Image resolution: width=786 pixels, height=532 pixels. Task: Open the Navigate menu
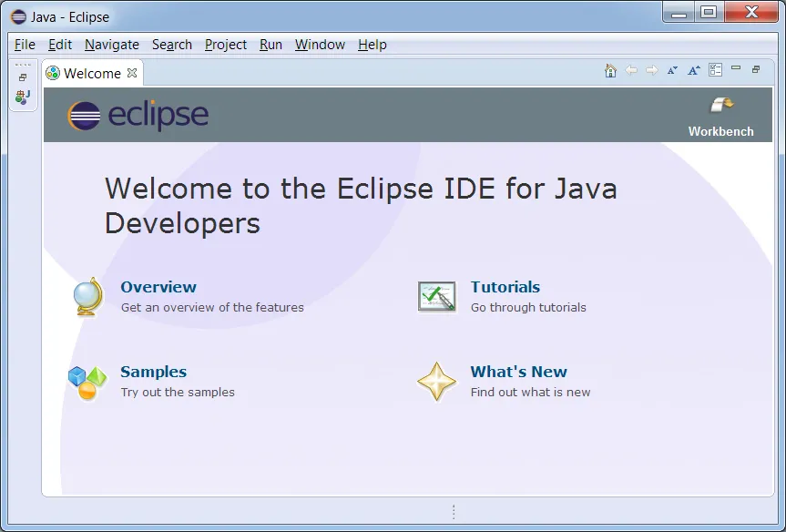coord(112,45)
